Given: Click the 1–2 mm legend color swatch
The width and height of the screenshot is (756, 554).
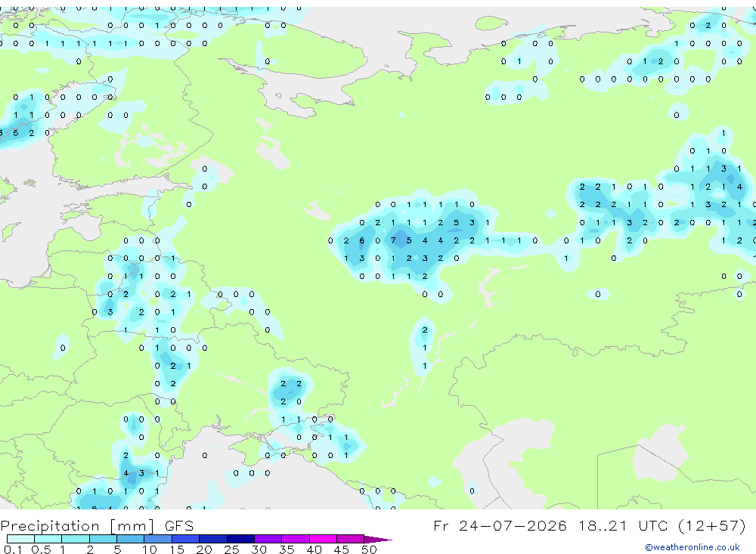Looking at the screenshot, I should pyautogui.click(x=76, y=539).
